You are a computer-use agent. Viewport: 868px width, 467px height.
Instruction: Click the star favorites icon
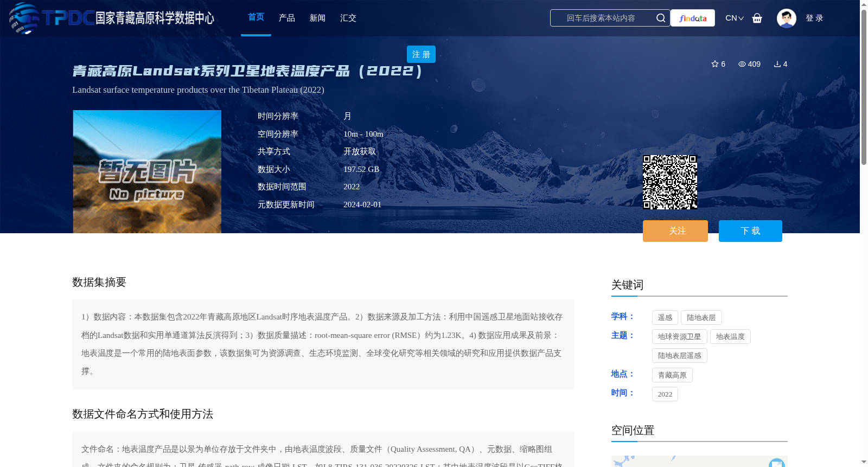(714, 64)
